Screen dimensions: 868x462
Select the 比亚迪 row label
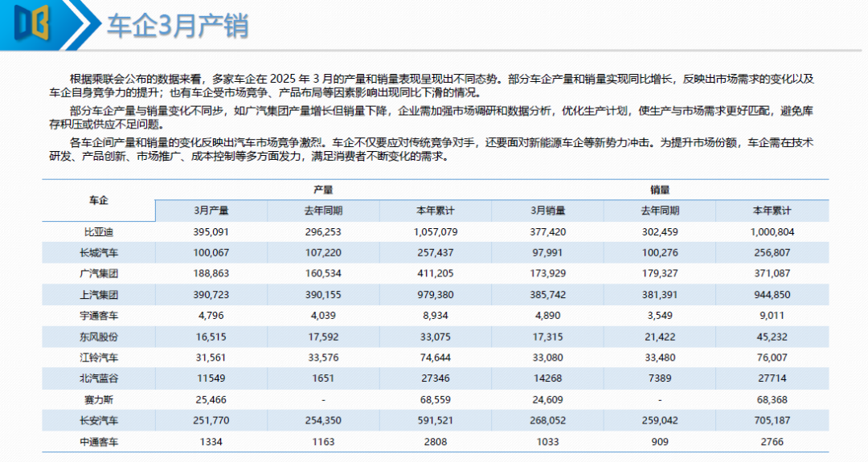(99, 232)
